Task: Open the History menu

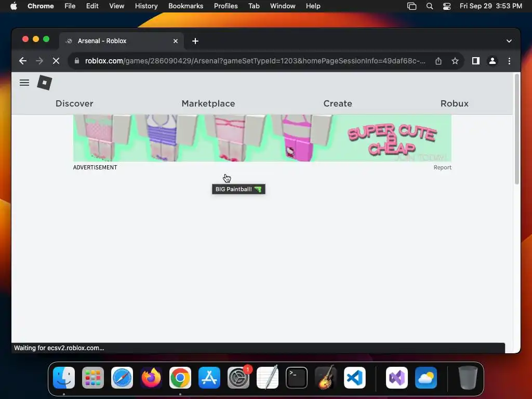Action: [146, 6]
